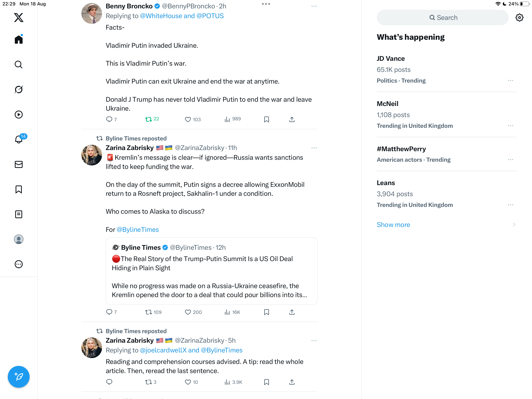Open the Notifications bell
Screen dimensions: 532x399
18,139
